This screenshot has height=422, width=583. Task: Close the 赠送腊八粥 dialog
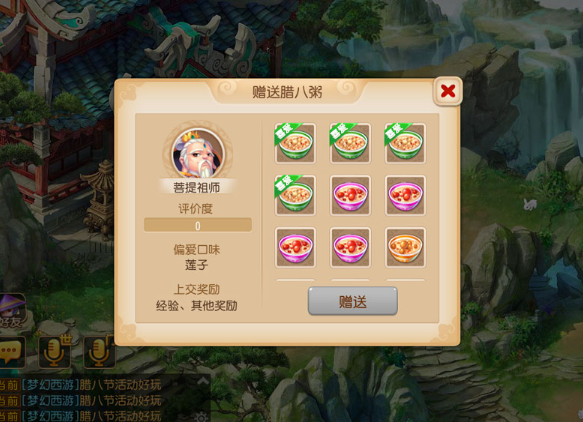448,91
